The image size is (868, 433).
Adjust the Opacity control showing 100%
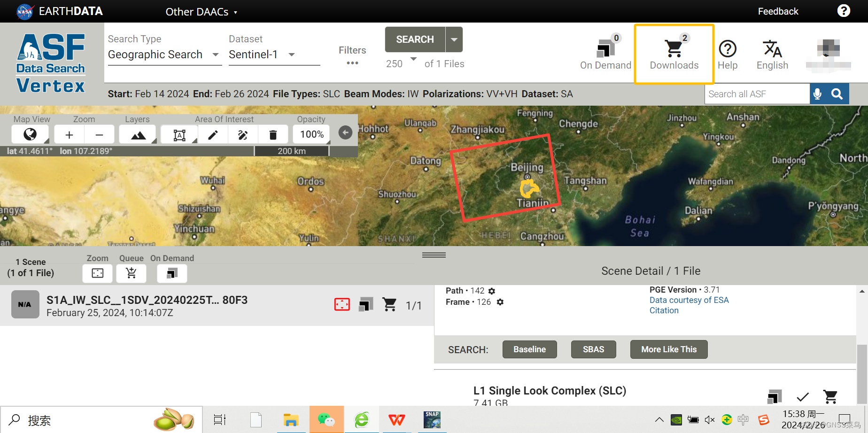click(x=311, y=134)
